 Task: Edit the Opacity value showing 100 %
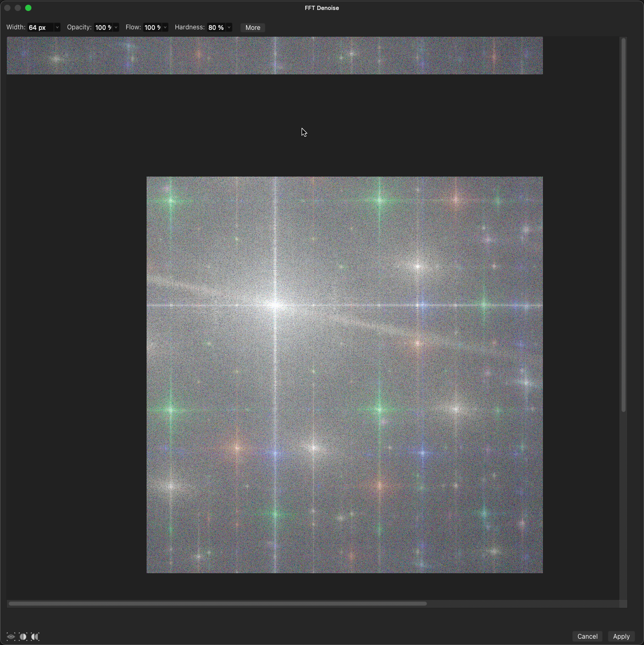(x=103, y=27)
